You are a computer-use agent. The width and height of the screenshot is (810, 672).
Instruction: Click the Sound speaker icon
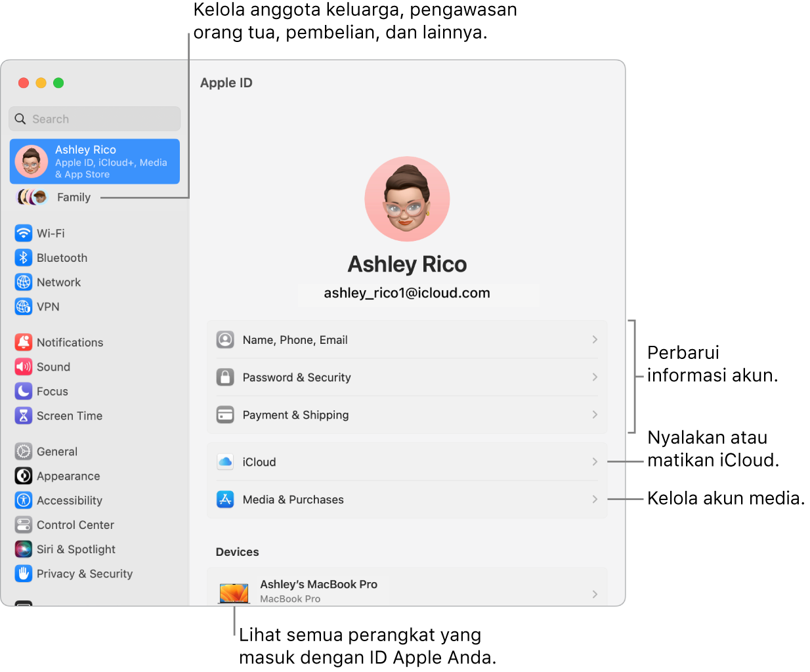(x=24, y=367)
